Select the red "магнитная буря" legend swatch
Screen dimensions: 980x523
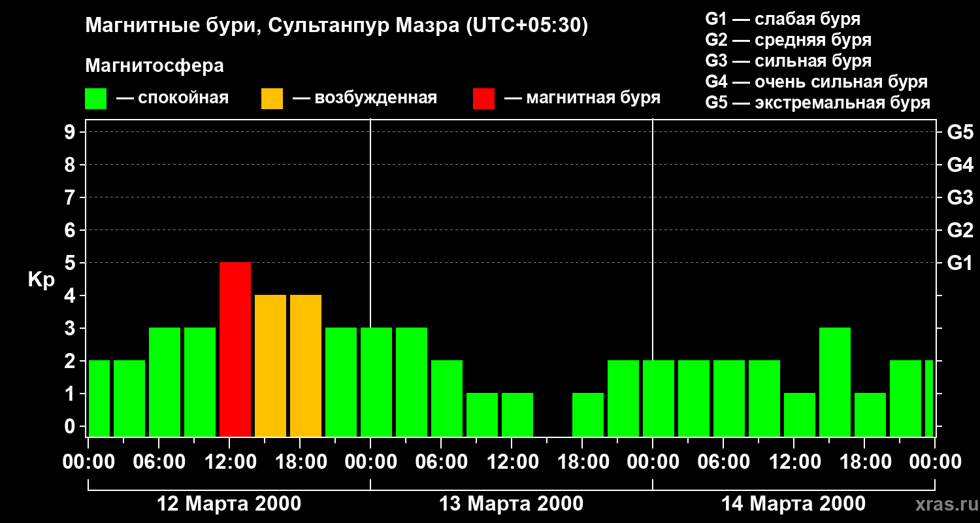pos(483,98)
